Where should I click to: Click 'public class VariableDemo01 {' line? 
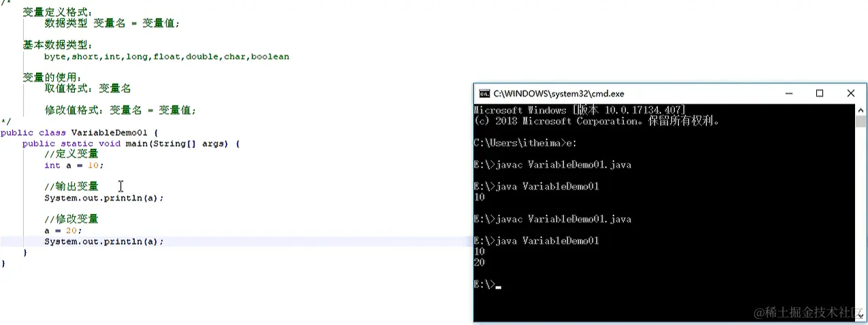(x=80, y=133)
